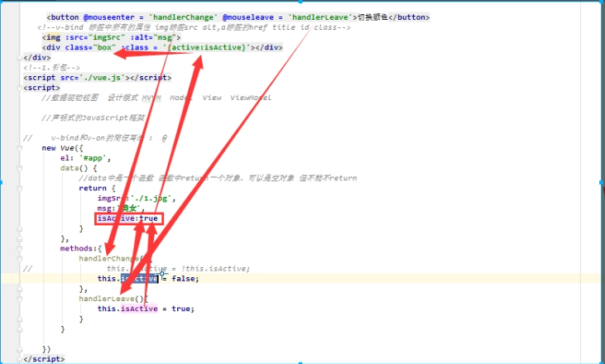Fold the handlerChange method using gutter marker

(19, 259)
